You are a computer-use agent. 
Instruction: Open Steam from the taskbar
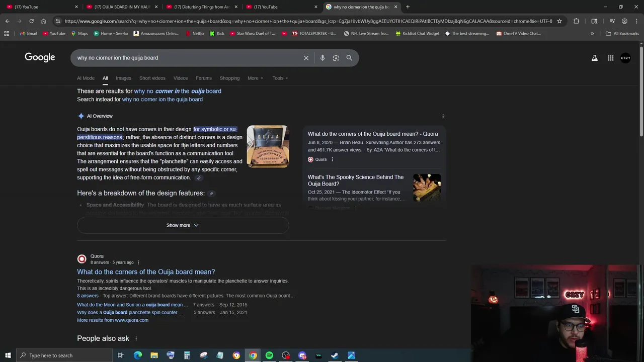335,355
